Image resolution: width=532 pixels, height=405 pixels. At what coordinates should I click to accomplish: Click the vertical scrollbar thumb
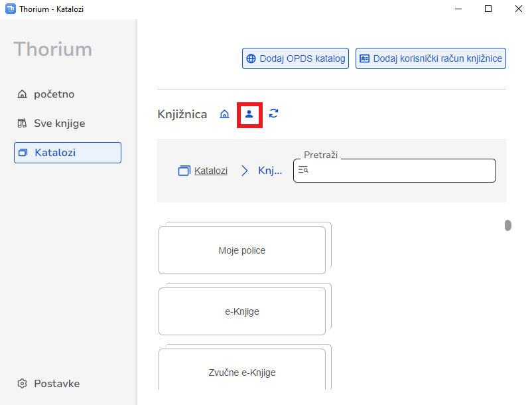click(x=508, y=225)
